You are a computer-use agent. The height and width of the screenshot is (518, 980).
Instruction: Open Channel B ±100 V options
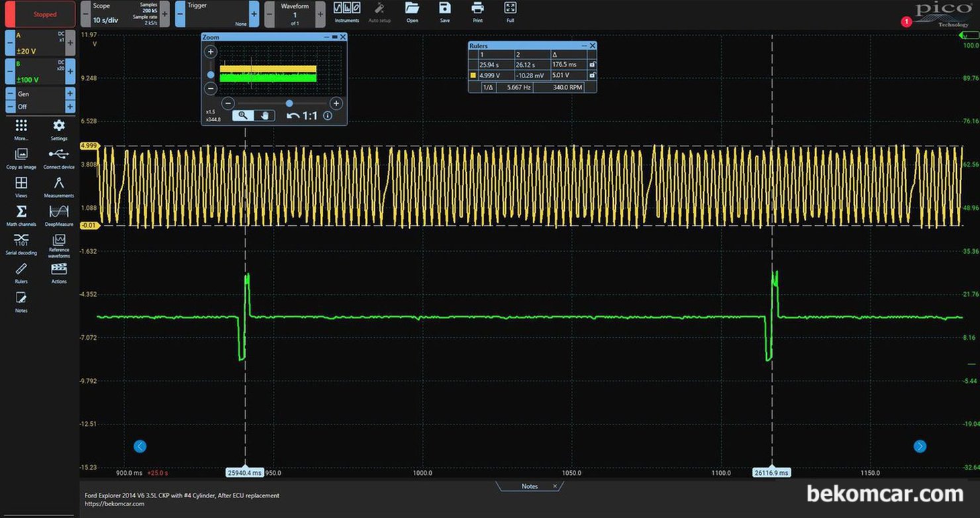coord(40,72)
